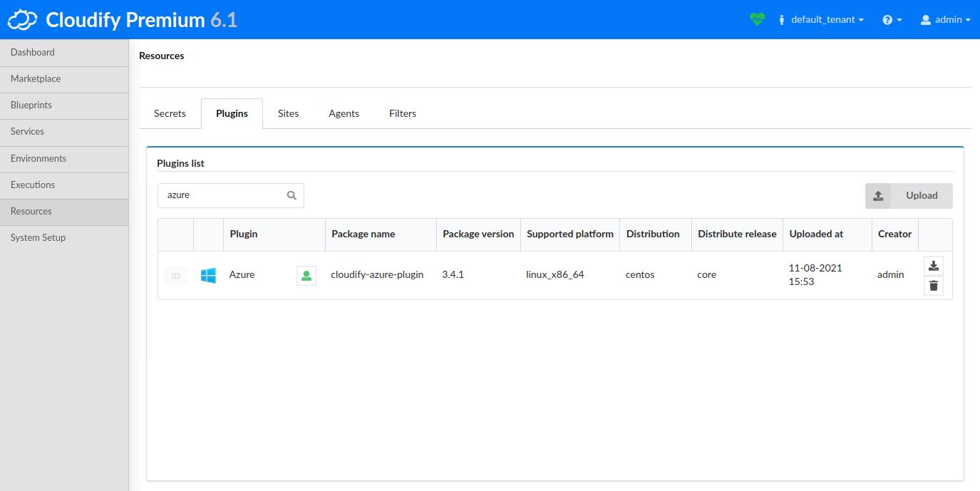The image size is (980, 491).
Task: Delete the Azure plugin via trash icon
Action: 934,285
